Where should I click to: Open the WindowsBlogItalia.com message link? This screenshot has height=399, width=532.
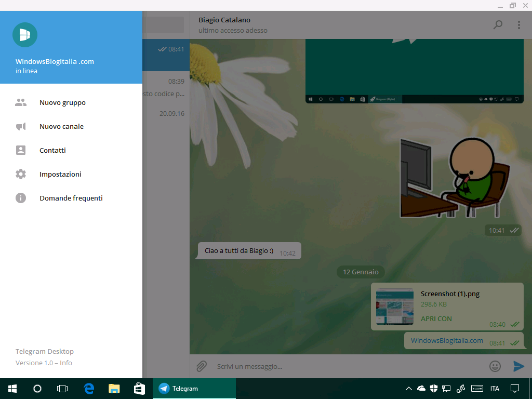pyautogui.click(x=447, y=340)
